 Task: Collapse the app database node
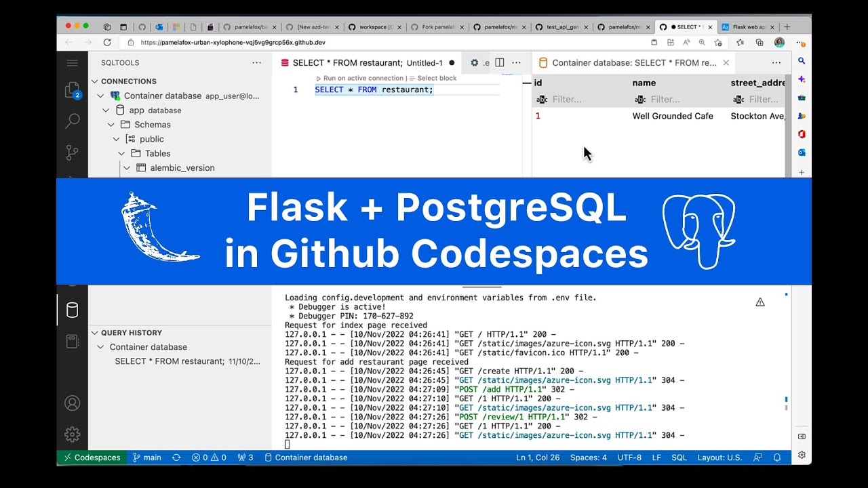coord(106,110)
